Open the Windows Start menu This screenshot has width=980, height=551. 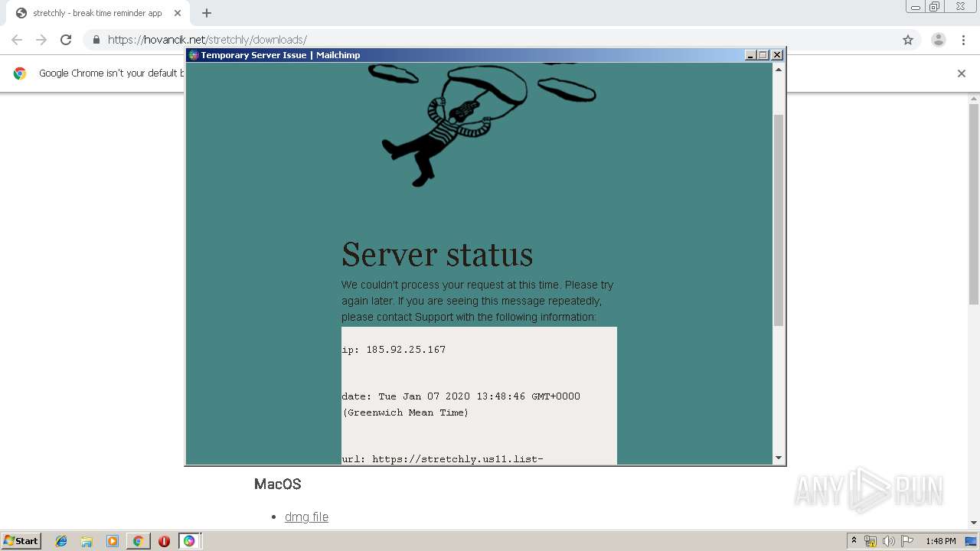[21, 541]
